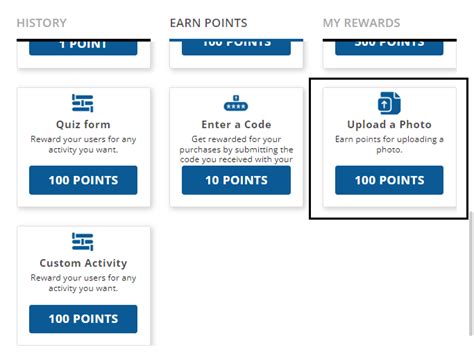Click 100 Points button for Upload a Photo
Viewport: 474px width, 361px height.
(x=389, y=180)
